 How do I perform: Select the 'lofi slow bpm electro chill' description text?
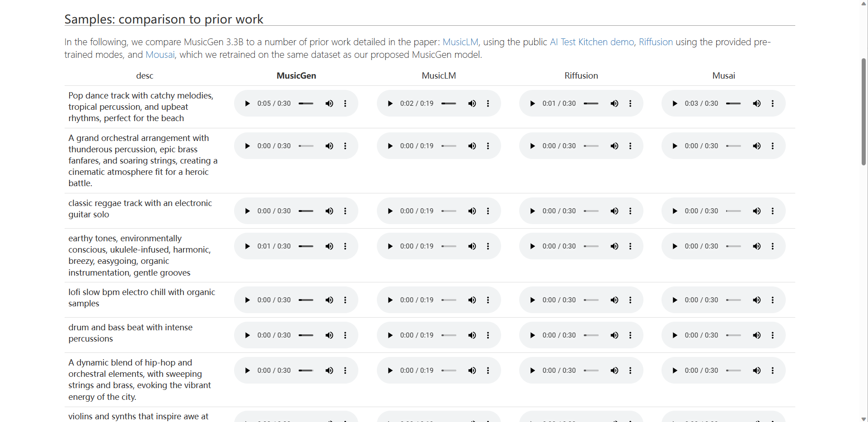point(142,298)
